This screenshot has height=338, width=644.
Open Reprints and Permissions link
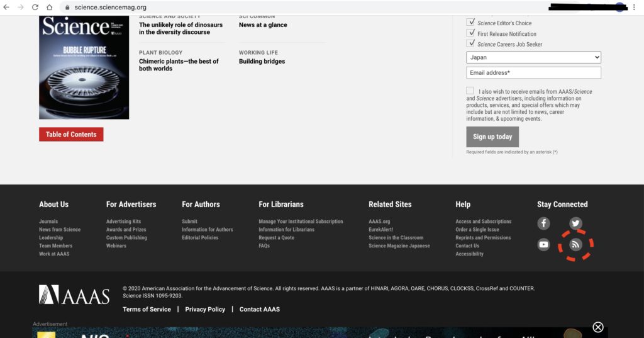click(x=483, y=238)
